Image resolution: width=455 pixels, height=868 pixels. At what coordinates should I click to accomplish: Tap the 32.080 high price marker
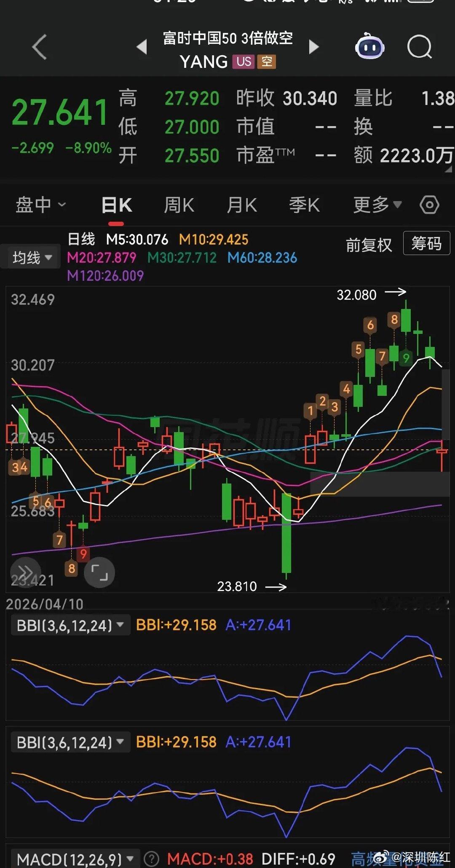[x=356, y=295]
